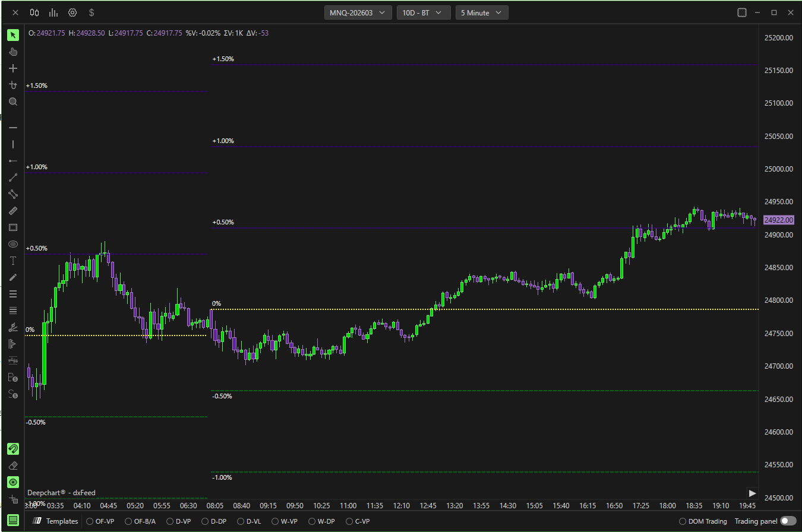Open the Templates menu
802x532 pixels.
[x=55, y=521]
